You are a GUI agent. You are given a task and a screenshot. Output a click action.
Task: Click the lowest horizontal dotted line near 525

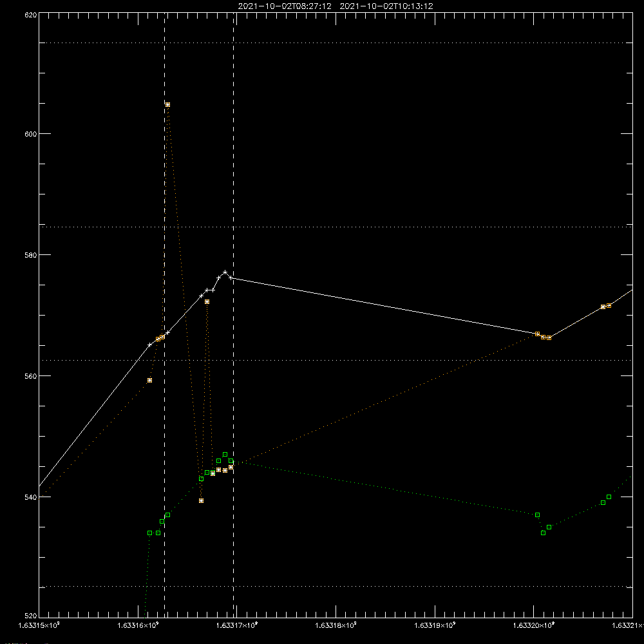click(x=336, y=587)
